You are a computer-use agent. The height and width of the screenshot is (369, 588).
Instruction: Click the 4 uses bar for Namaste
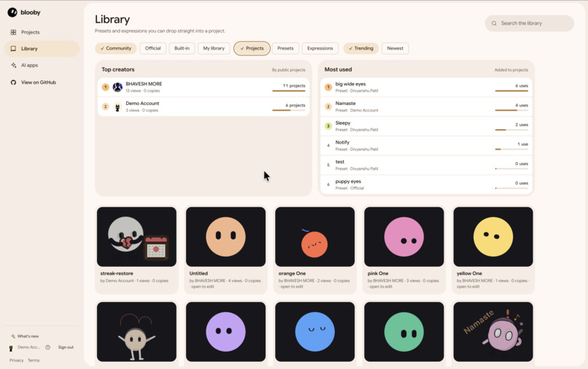coord(511,110)
